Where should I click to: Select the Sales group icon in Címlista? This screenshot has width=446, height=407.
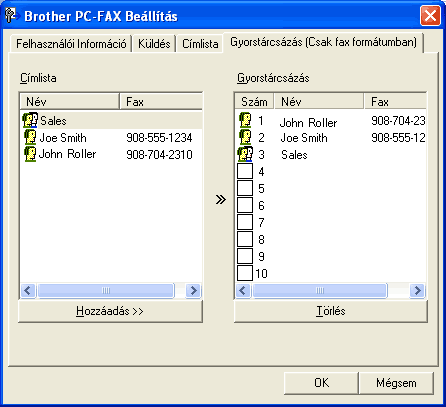(30, 120)
